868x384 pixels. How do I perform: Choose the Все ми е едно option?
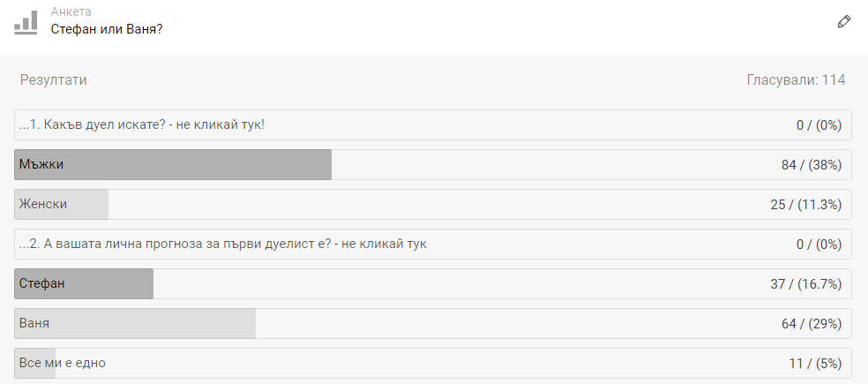point(433,363)
